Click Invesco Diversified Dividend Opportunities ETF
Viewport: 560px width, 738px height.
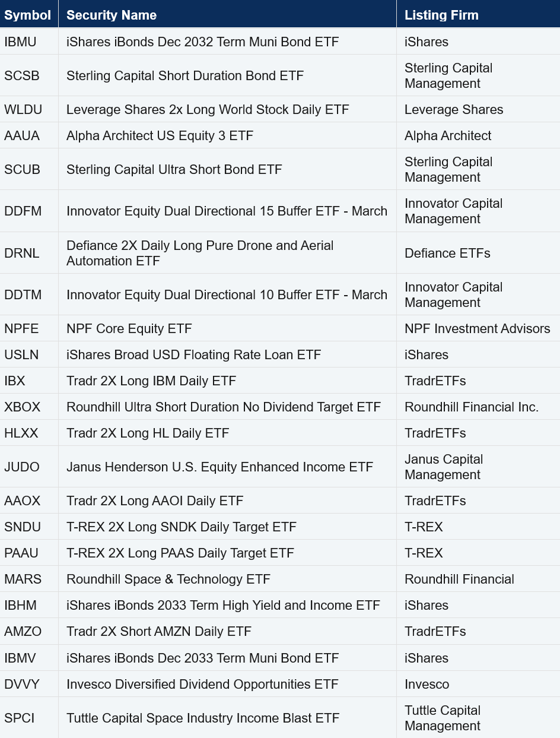[202, 685]
